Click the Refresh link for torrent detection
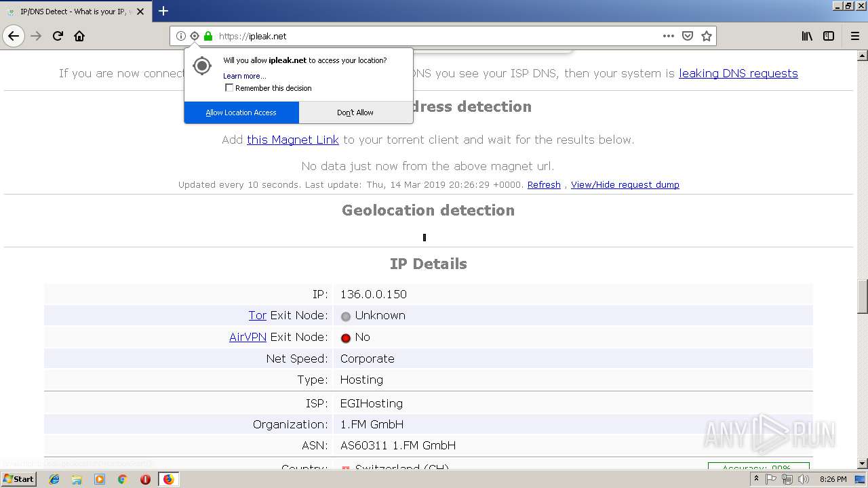Screen dimensions: 868x488 pyautogui.click(x=544, y=184)
